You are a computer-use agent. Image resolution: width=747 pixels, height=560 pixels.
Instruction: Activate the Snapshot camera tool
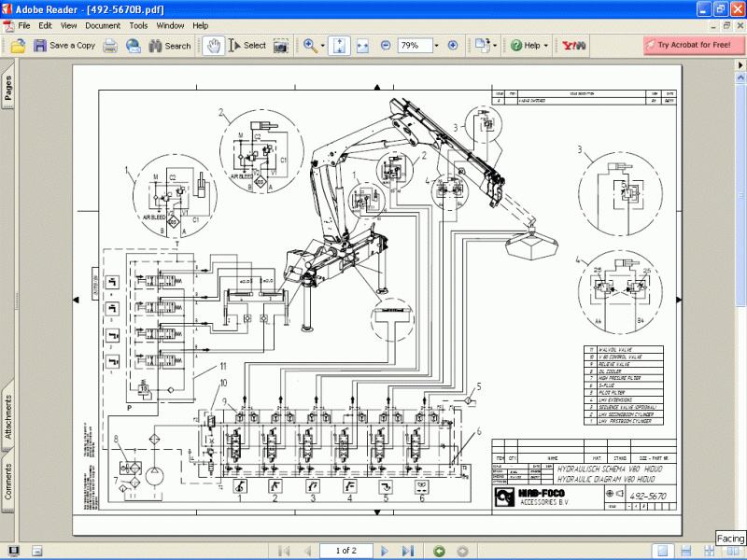tap(280, 45)
